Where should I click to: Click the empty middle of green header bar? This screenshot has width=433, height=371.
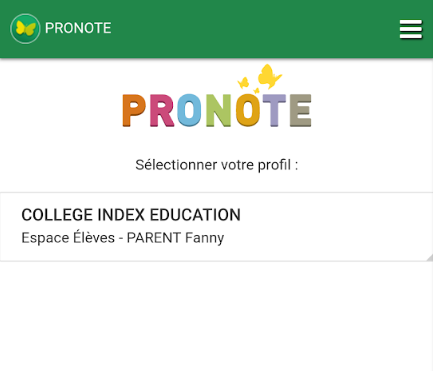253,29
